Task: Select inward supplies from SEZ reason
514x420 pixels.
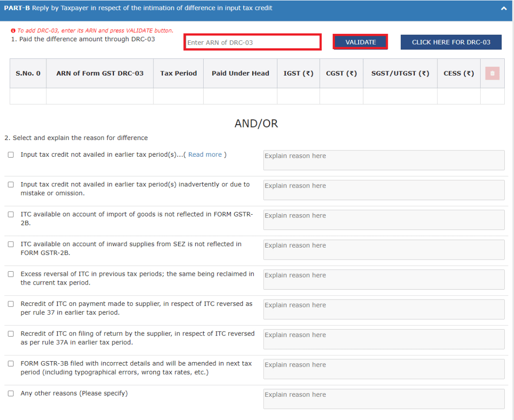Action: (11, 244)
